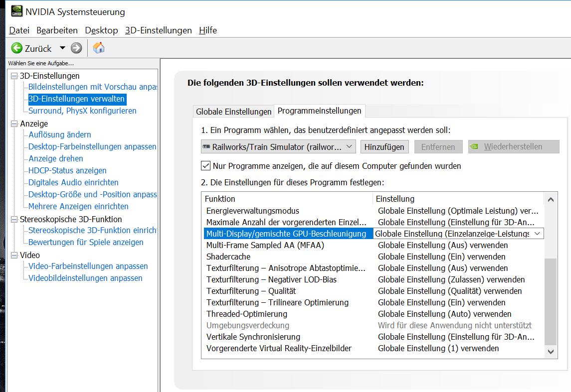Open 'Auflösung ändern' link in sidebar
This screenshot has height=392, width=571.
click(60, 134)
